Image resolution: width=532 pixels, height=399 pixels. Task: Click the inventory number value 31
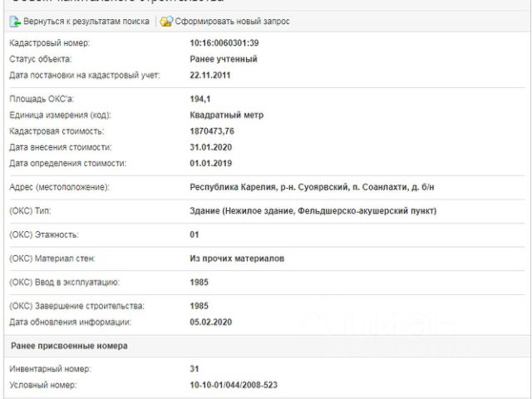tap(195, 368)
